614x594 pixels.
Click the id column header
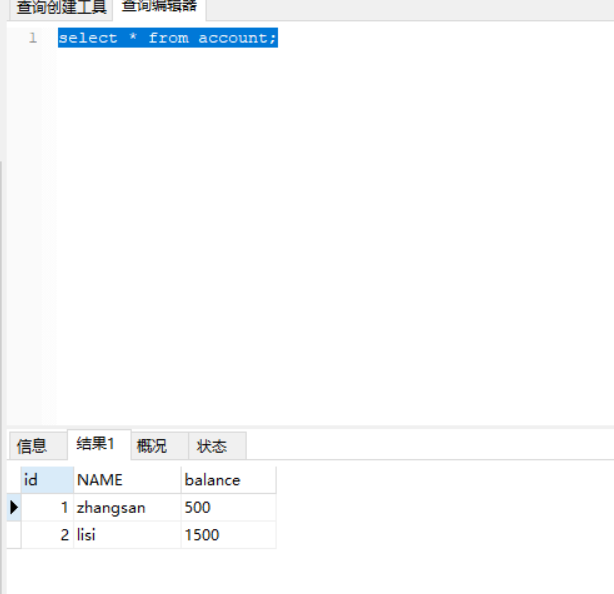46,480
